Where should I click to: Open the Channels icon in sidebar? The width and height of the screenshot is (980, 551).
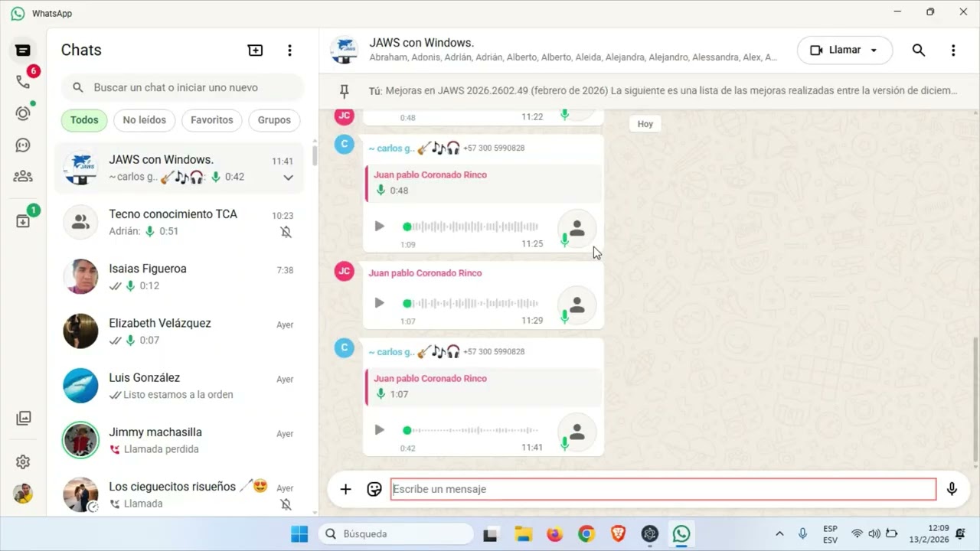pos(23,145)
